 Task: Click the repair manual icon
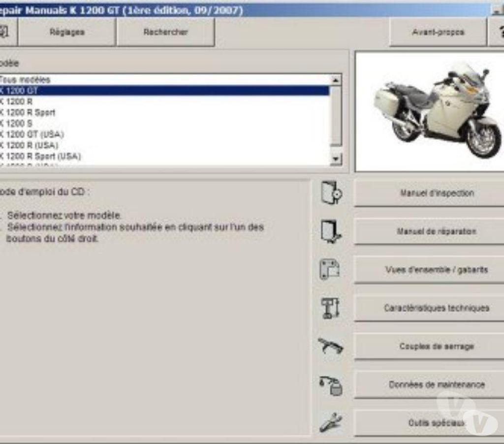(x=331, y=231)
